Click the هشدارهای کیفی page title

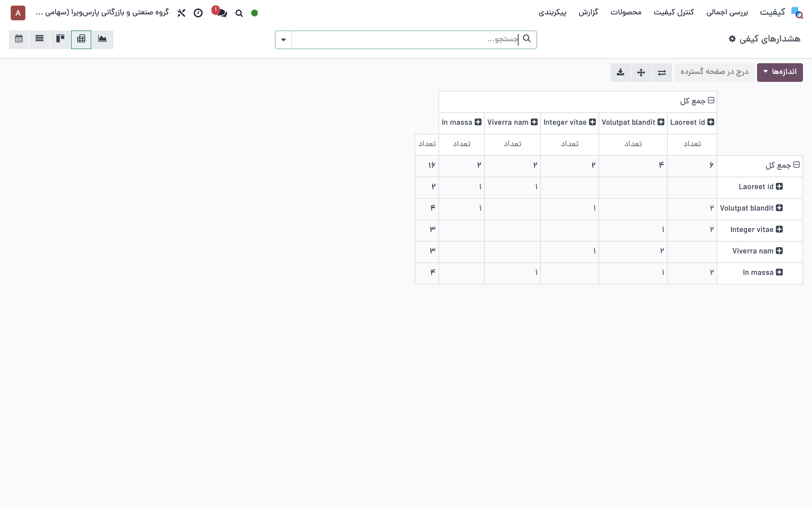click(x=770, y=39)
